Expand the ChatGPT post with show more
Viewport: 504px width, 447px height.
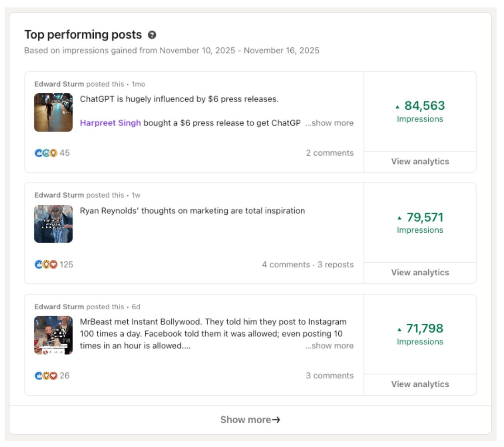pos(330,123)
